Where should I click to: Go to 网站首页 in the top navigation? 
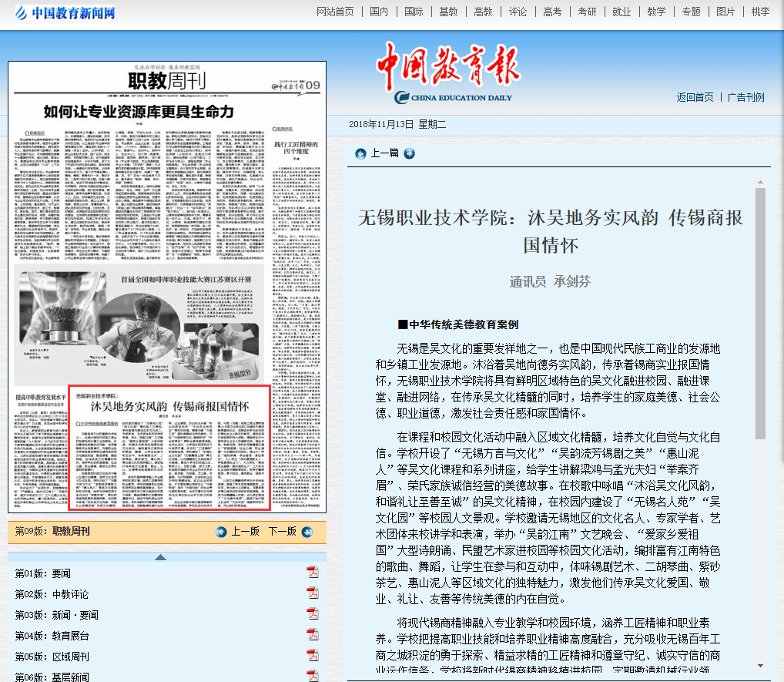336,12
